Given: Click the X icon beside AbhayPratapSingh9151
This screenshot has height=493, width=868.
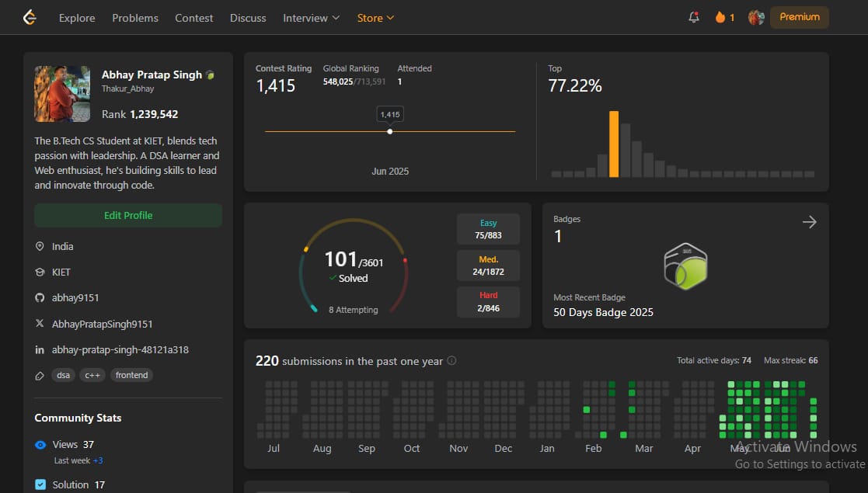Looking at the screenshot, I should tap(40, 323).
